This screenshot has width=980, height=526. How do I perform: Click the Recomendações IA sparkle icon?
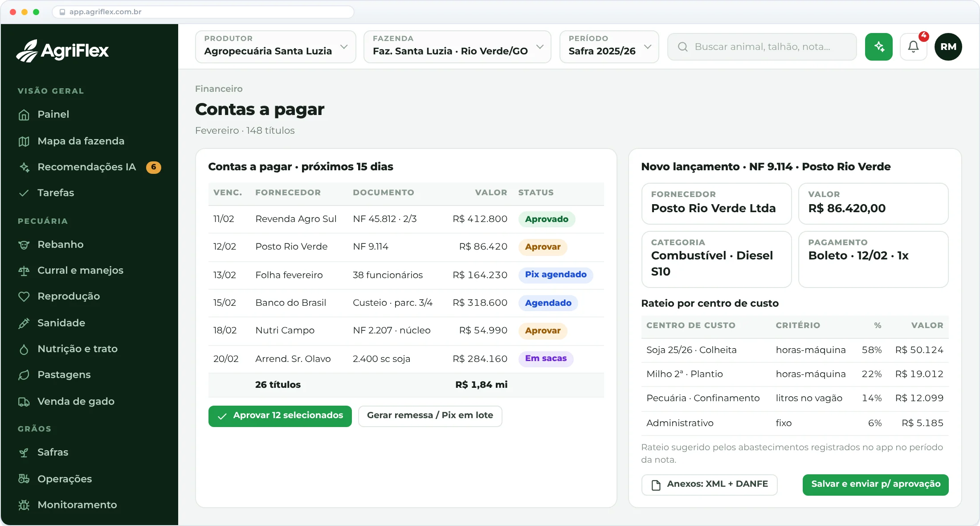[x=24, y=167]
